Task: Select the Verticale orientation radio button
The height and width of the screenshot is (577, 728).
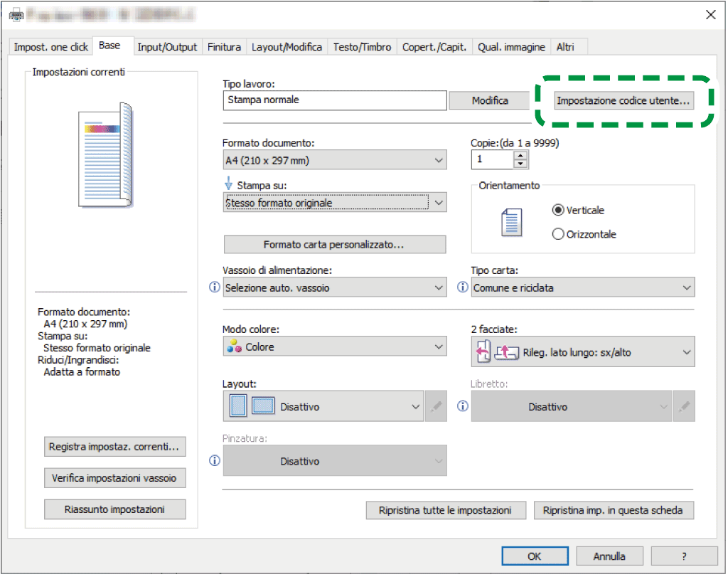Action: tap(558, 211)
